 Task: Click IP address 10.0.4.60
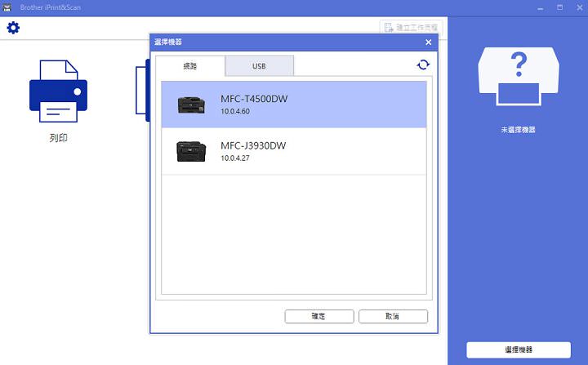(x=235, y=111)
